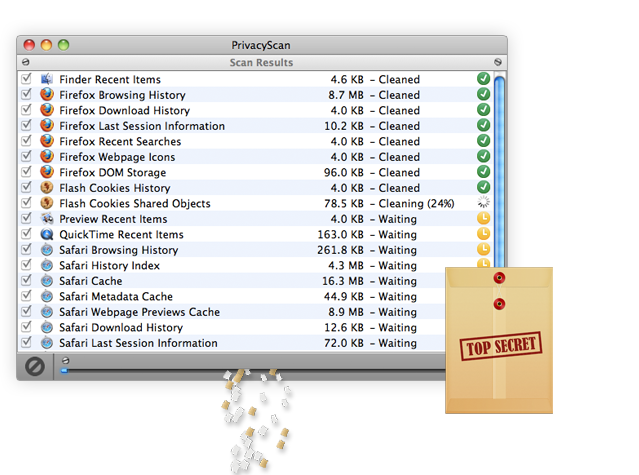This screenshot has width=639, height=475.
Task: Click the Preview icon beside Recent Items
Action: (x=47, y=219)
